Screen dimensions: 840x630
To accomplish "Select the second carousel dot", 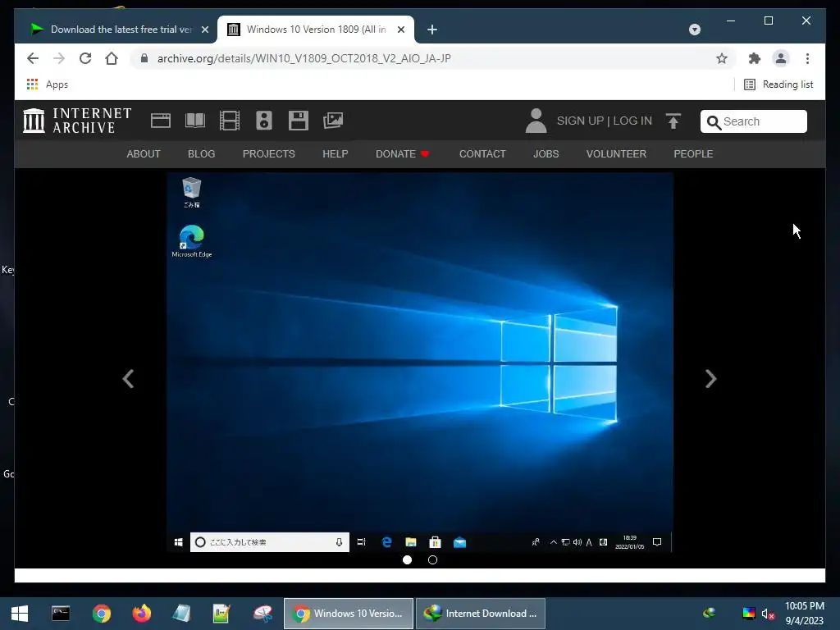I will point(433,559).
